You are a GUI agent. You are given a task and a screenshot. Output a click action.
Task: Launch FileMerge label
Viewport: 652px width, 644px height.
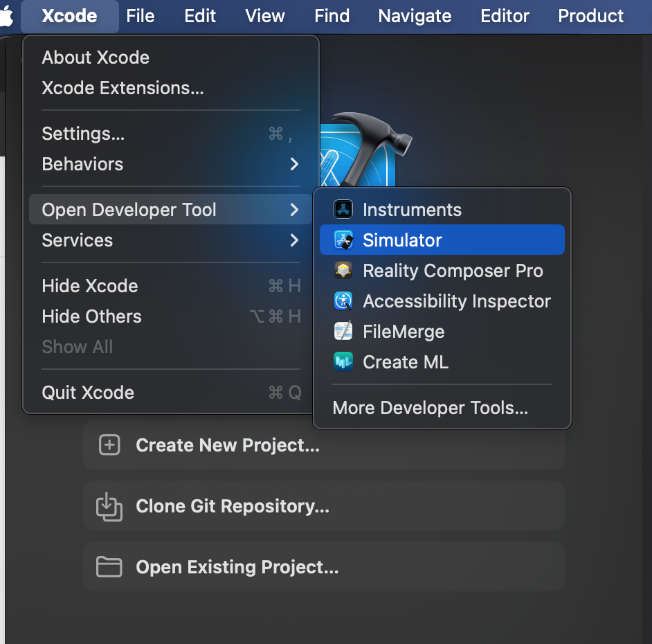[404, 332]
